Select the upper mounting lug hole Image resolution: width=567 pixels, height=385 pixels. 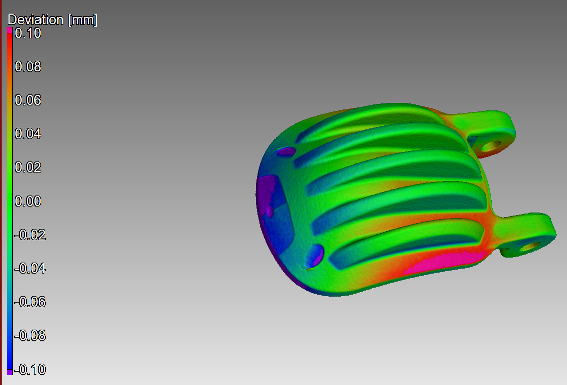pyautogui.click(x=491, y=146)
